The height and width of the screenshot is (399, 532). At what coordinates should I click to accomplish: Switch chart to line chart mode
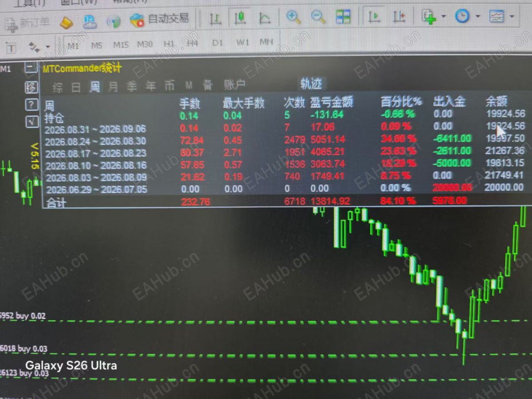point(265,18)
